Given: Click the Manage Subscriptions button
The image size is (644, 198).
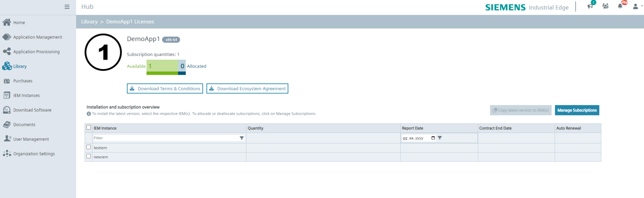Looking at the screenshot, I should (577, 110).
